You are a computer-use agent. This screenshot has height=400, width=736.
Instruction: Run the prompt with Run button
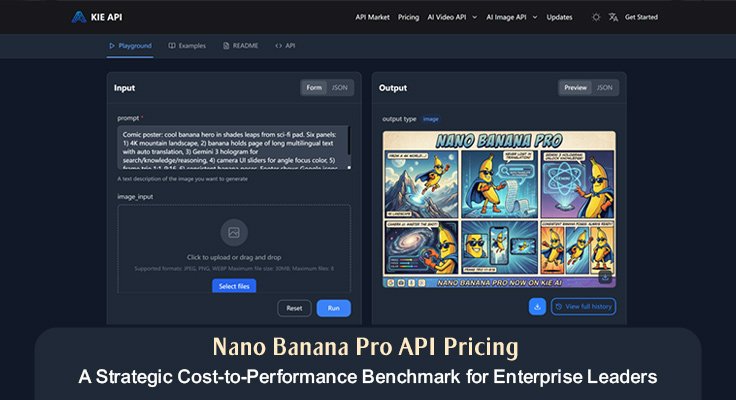click(334, 308)
